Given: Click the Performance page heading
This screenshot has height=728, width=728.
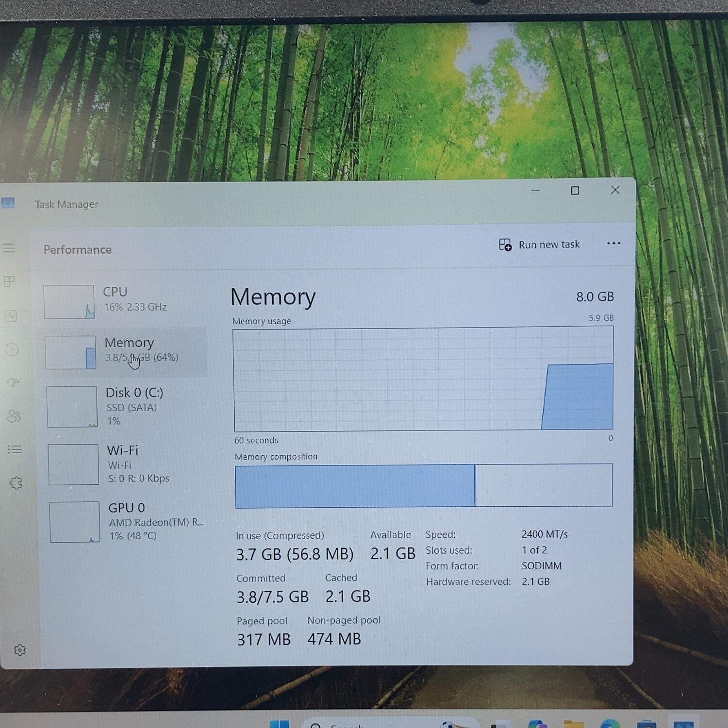Looking at the screenshot, I should tap(78, 249).
